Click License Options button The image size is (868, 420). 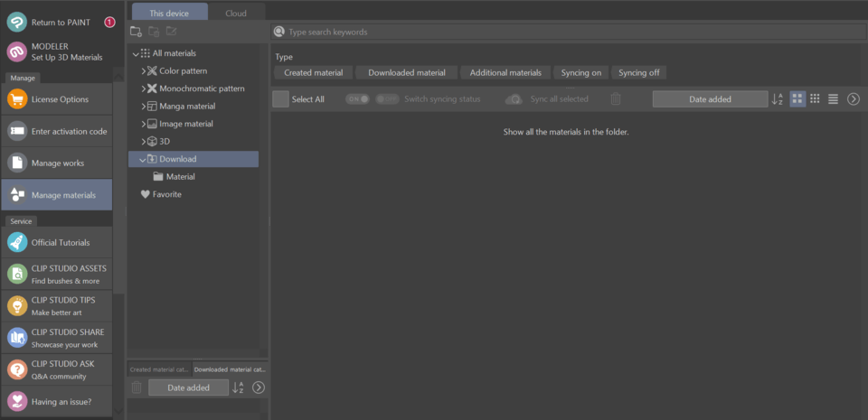(x=57, y=99)
